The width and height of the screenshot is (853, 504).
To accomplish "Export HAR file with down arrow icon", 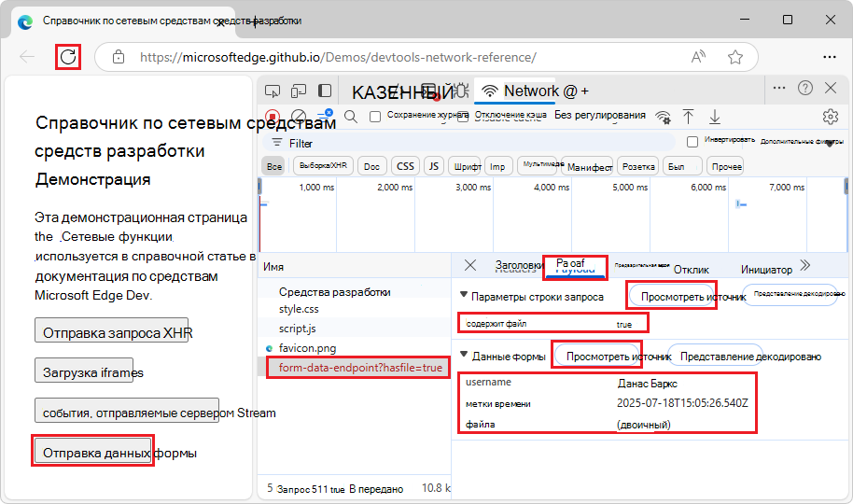I will (715, 117).
